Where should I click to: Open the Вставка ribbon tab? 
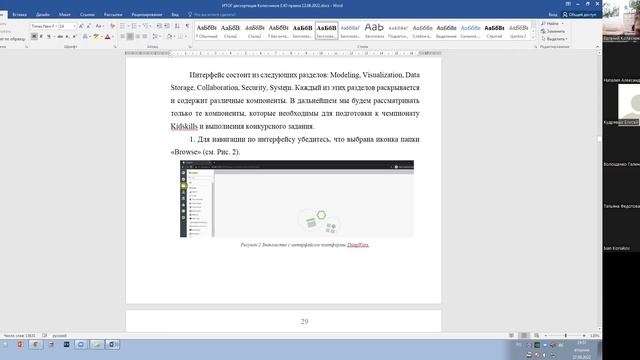point(19,14)
